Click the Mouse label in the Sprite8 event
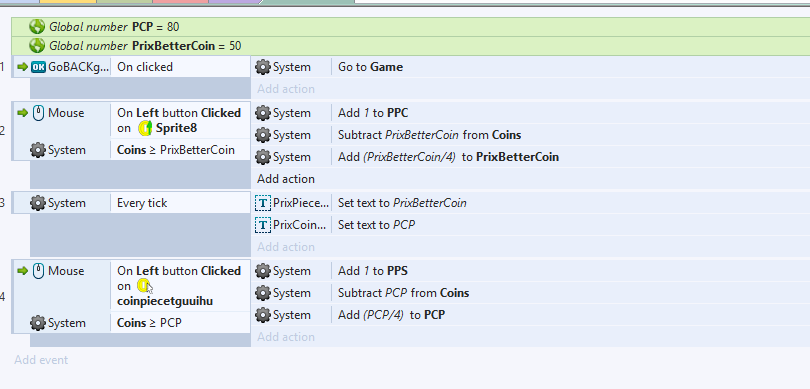Screen dimensions: 810x389 [66, 113]
